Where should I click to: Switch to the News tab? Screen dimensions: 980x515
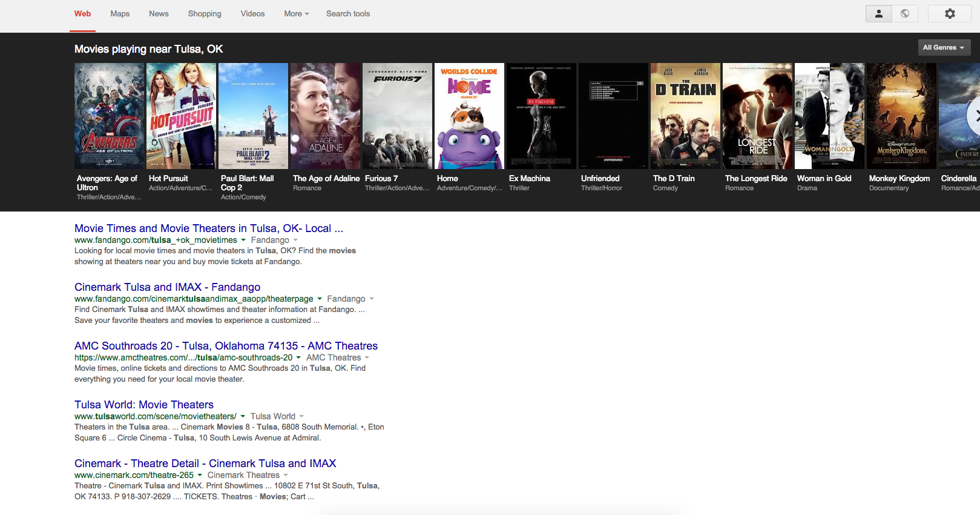pyautogui.click(x=159, y=13)
